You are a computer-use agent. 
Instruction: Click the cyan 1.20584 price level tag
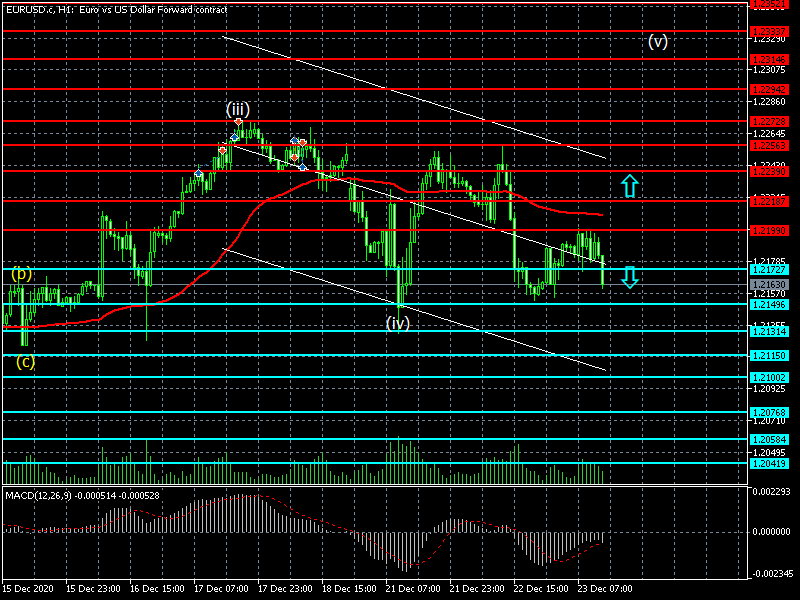click(x=769, y=439)
